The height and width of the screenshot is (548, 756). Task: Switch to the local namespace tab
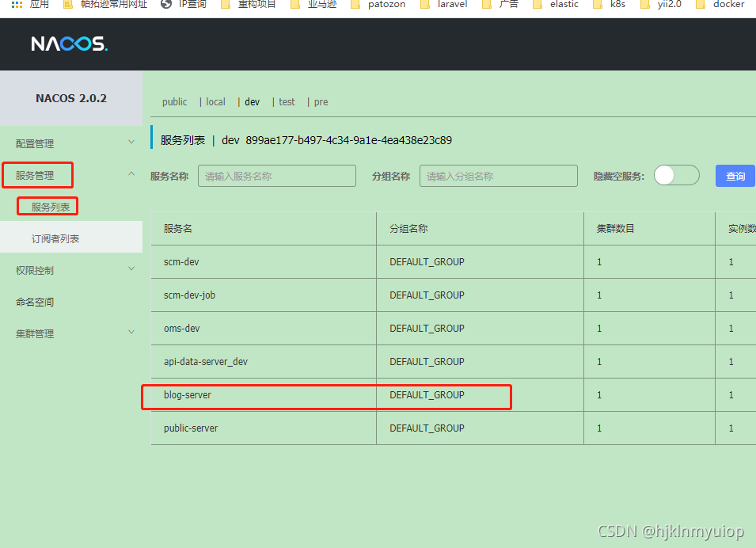tap(215, 102)
